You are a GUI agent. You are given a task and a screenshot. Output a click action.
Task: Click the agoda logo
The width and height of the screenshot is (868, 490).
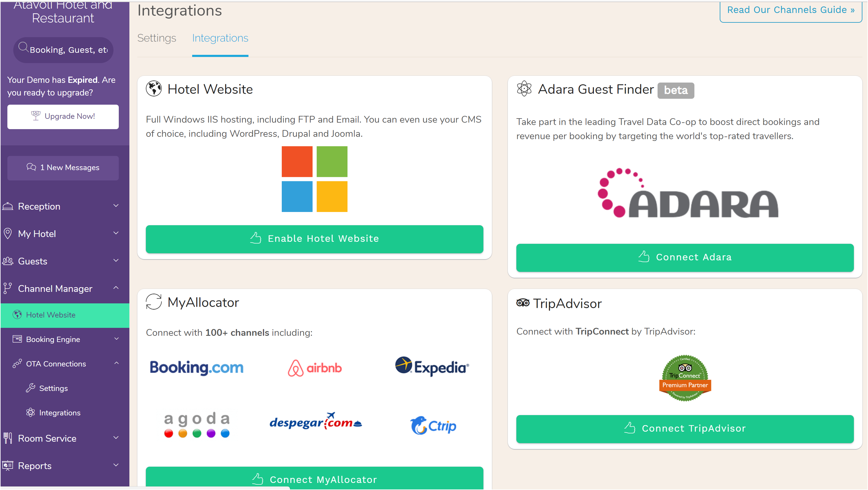coord(197,425)
